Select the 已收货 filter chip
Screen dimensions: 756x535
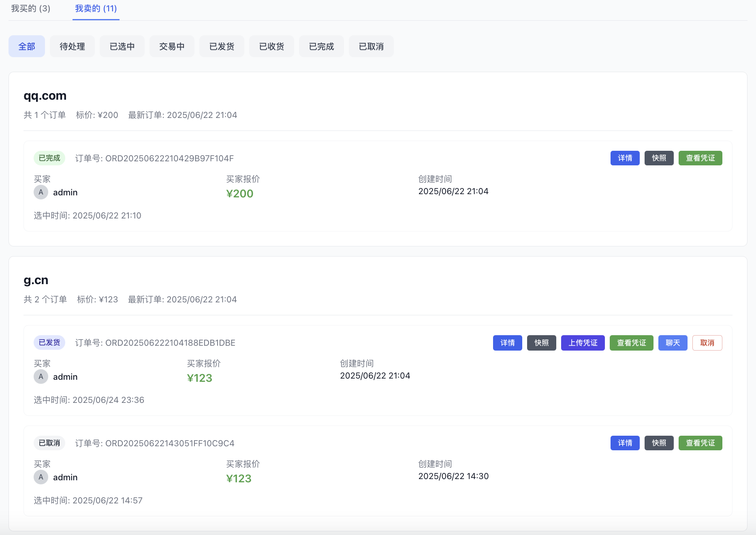click(x=271, y=47)
